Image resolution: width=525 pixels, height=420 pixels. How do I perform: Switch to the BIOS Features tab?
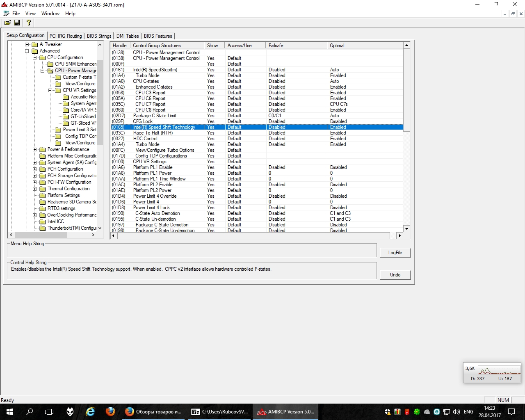click(x=158, y=36)
